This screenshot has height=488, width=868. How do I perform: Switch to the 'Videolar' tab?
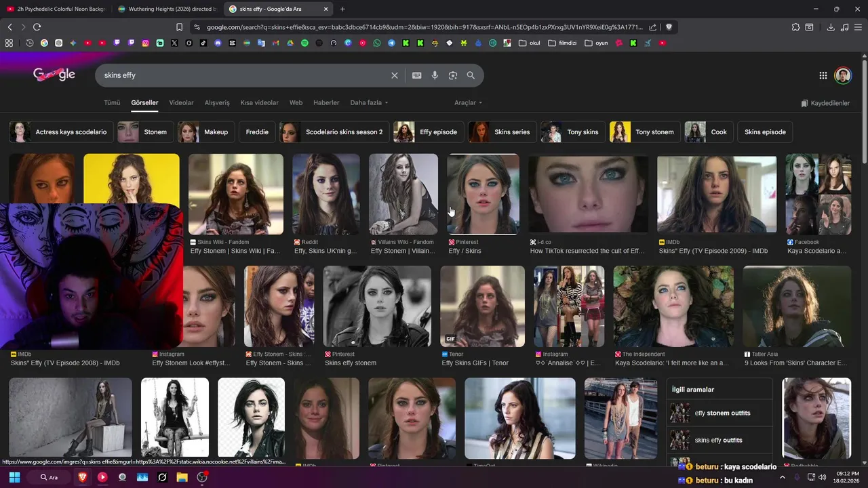[x=181, y=103]
